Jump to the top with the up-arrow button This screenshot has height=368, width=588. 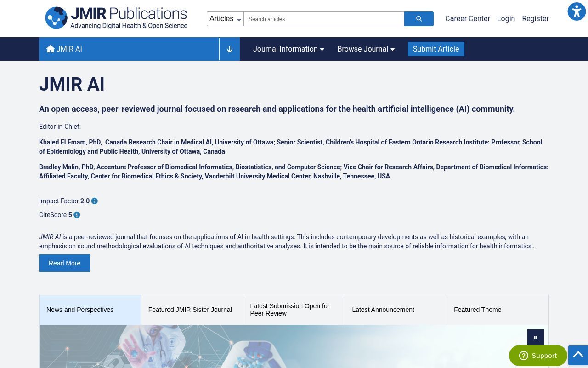click(578, 355)
